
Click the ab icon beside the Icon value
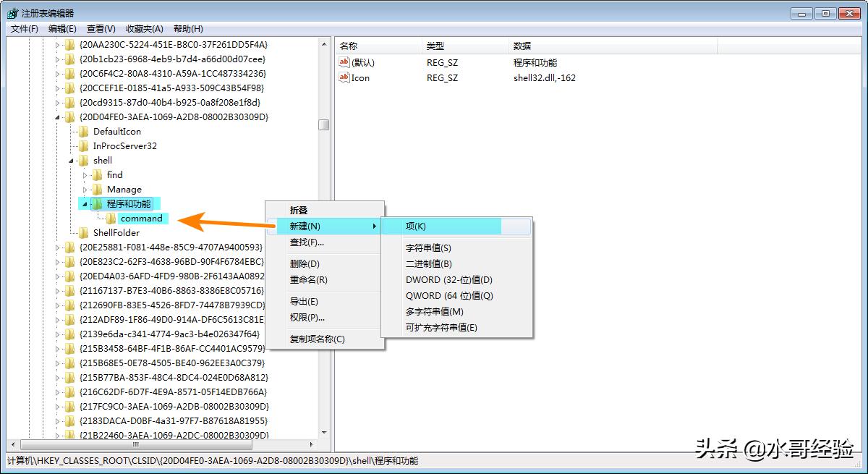(x=344, y=77)
